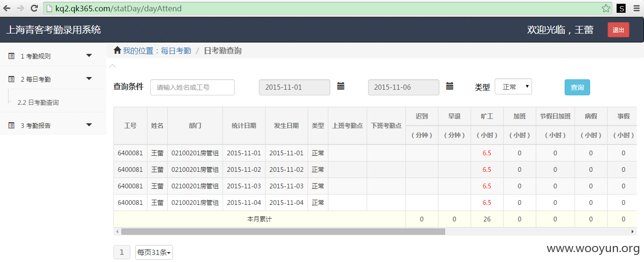Screen dimensions: 644x262
Task: Open calendar icon beside start date 2015-11-01
Action: (x=341, y=86)
